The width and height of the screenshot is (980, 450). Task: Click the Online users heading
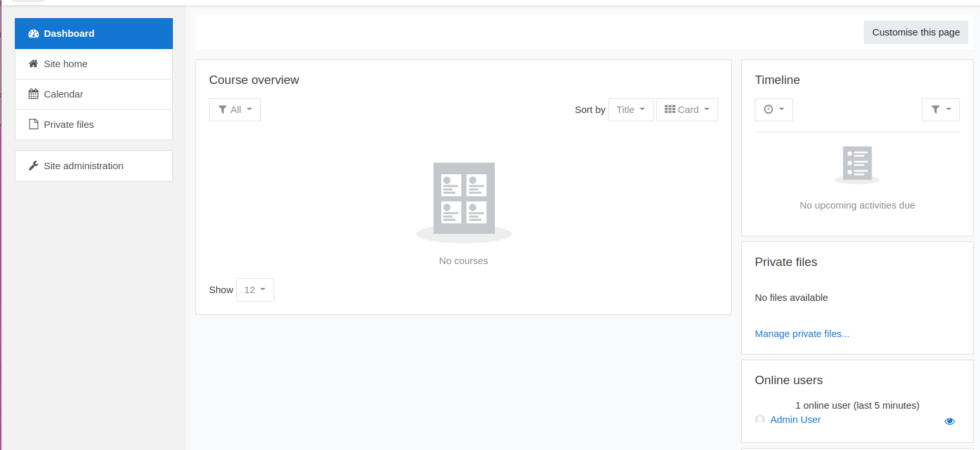[789, 380]
